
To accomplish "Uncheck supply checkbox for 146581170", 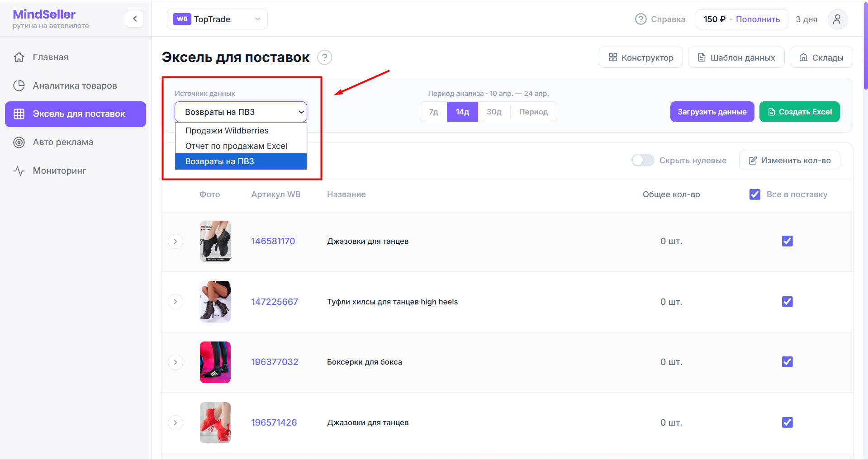I will click(x=787, y=241).
